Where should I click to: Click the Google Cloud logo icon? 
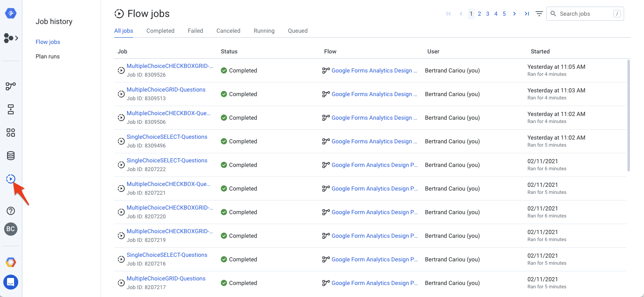pos(11,262)
